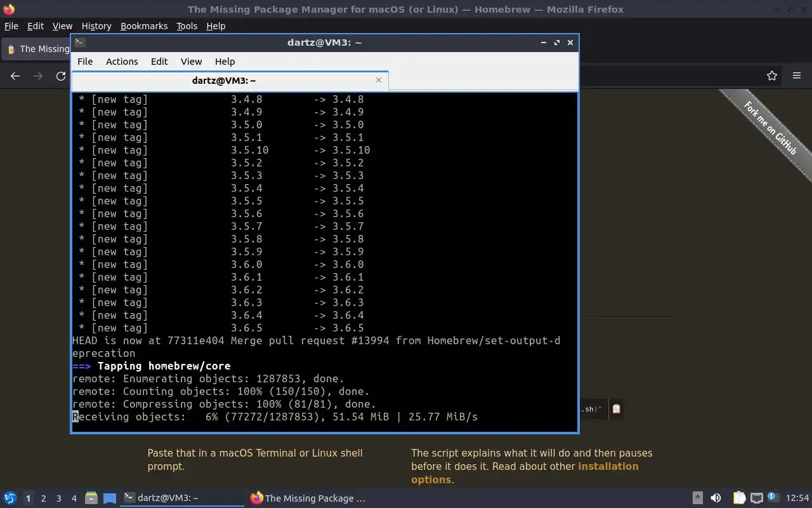Switch to workspace 2
This screenshot has height=508, width=812.
coord(43,498)
